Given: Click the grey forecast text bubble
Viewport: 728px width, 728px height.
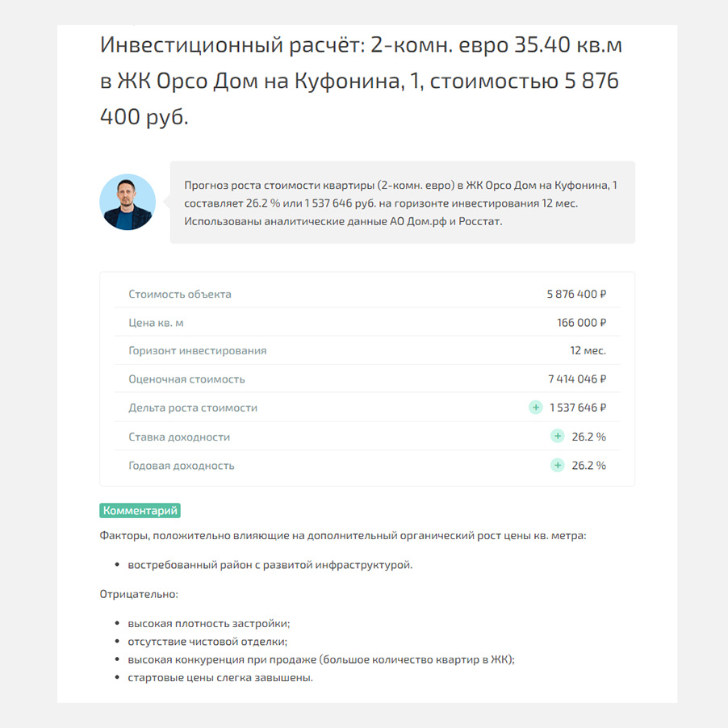Looking at the screenshot, I should 403,203.
